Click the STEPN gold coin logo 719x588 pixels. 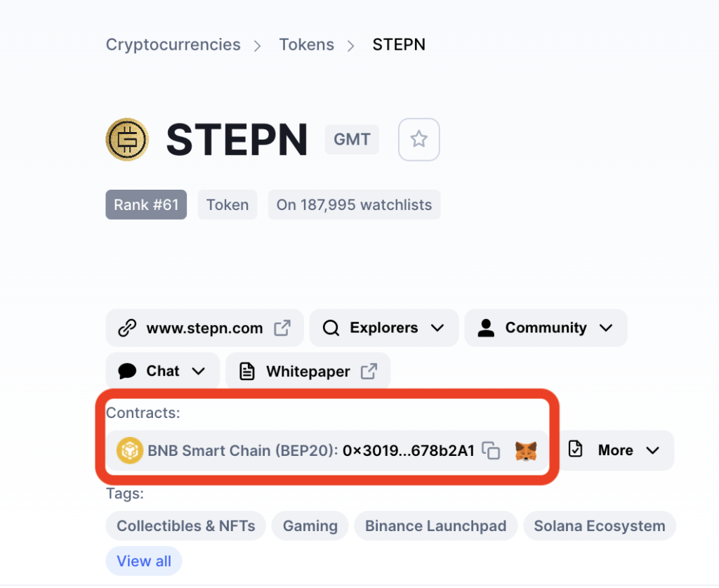tap(127, 139)
